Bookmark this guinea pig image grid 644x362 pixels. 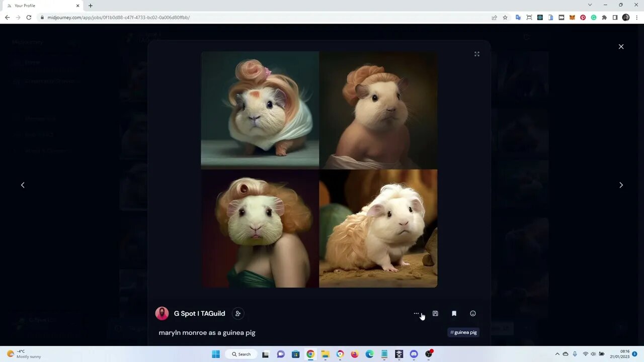pos(454,313)
